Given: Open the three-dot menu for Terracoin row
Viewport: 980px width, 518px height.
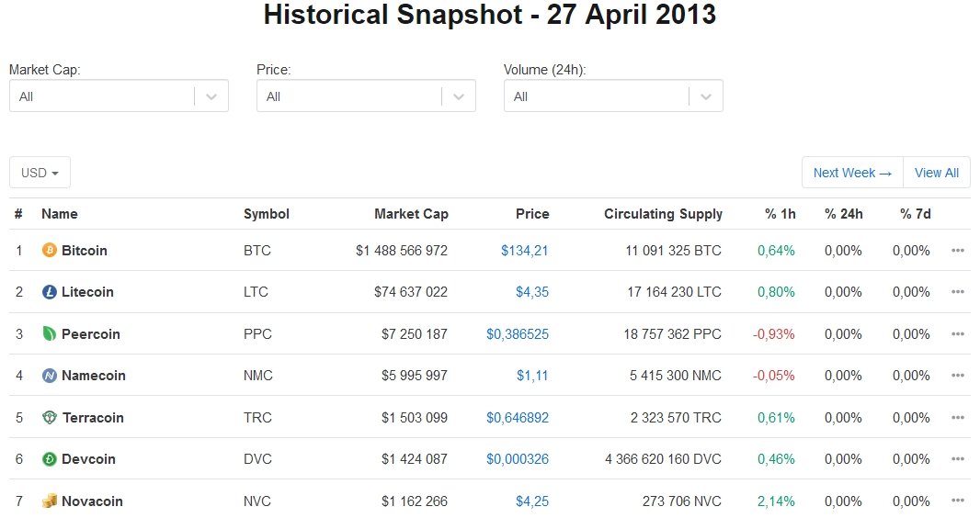Looking at the screenshot, I should (958, 418).
